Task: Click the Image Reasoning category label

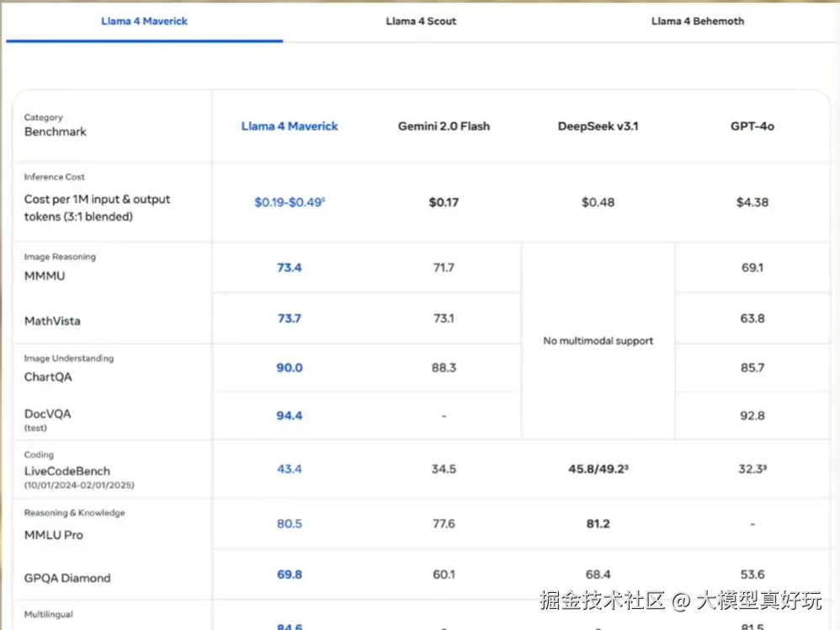Action: (x=60, y=256)
